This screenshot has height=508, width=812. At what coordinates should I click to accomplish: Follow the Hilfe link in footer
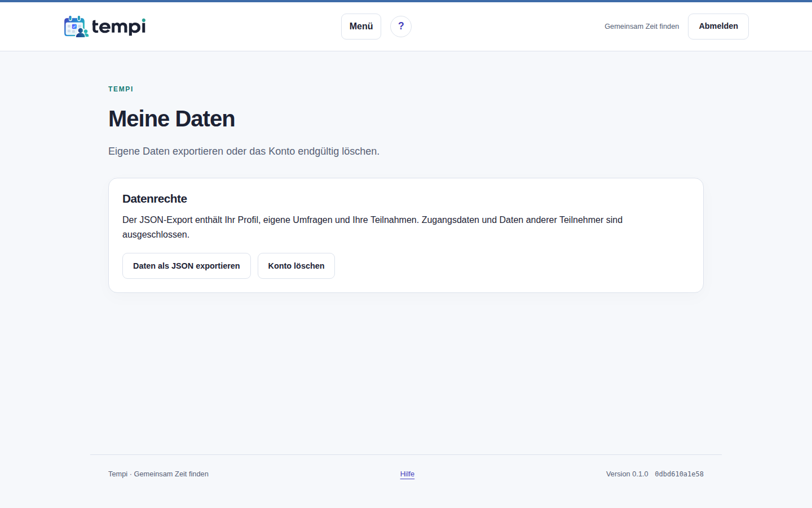pos(407,474)
